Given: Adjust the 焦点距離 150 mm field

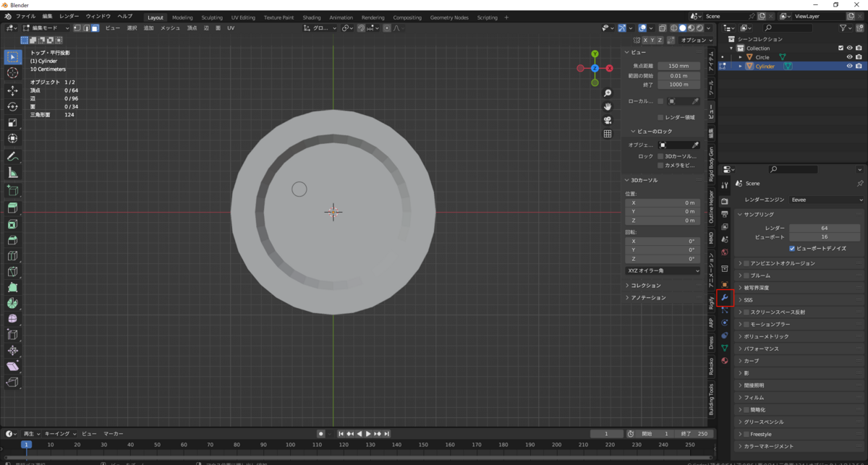Looking at the screenshot, I should tap(678, 66).
